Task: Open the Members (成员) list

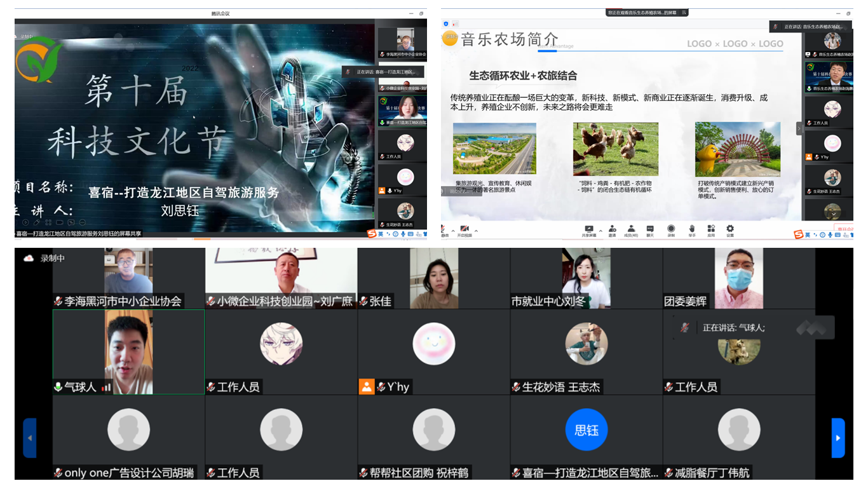Action: [x=631, y=229]
